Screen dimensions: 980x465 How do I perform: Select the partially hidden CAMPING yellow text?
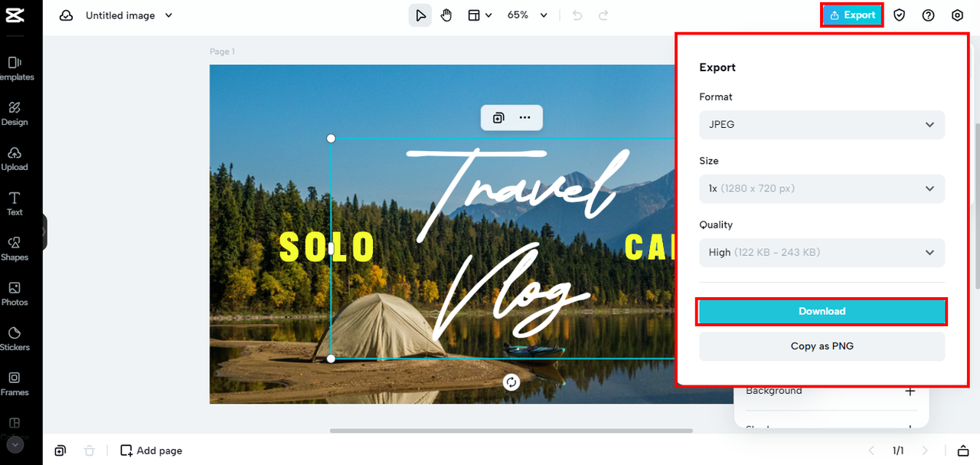649,247
